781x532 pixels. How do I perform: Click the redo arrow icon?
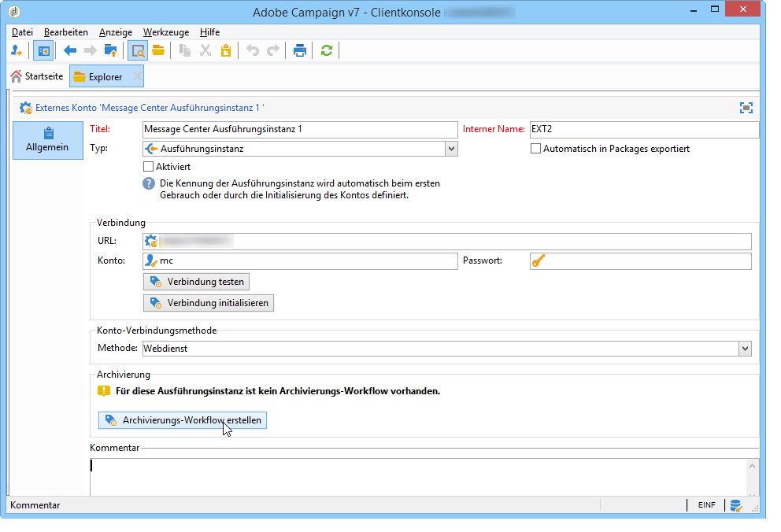click(273, 50)
